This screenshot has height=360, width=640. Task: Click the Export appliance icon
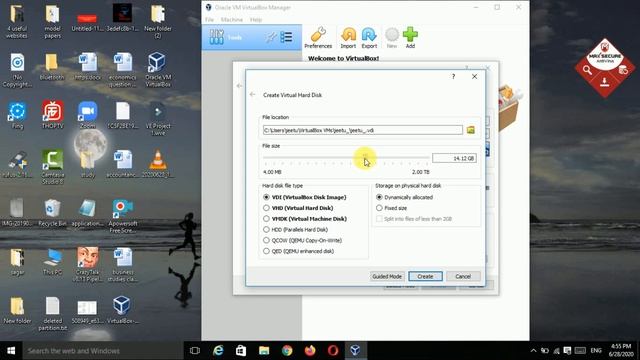pos(369,38)
